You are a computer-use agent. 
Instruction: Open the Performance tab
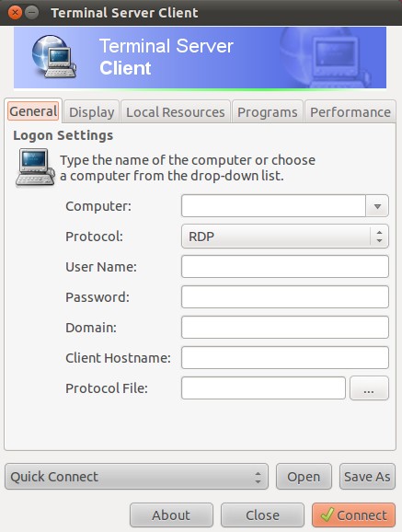click(x=350, y=112)
